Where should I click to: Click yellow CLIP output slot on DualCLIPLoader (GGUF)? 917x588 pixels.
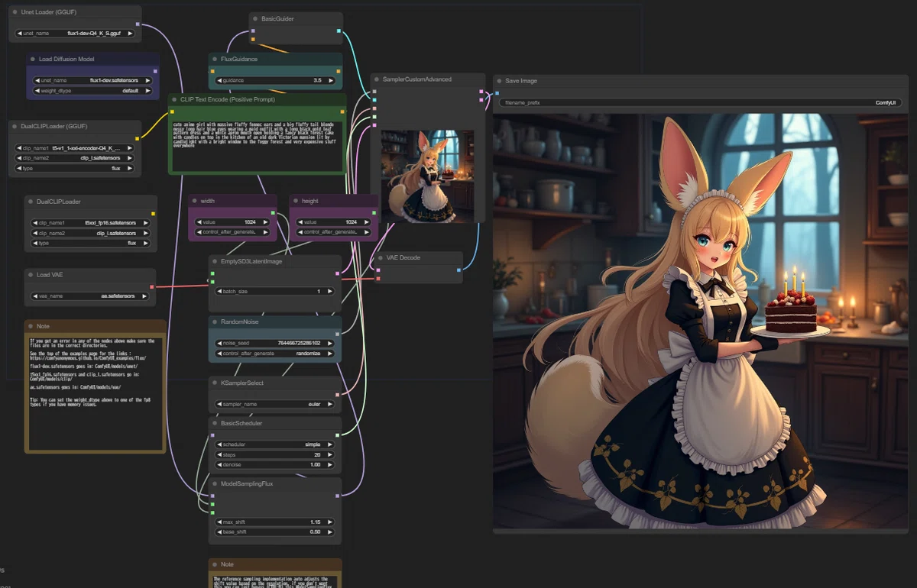point(137,138)
